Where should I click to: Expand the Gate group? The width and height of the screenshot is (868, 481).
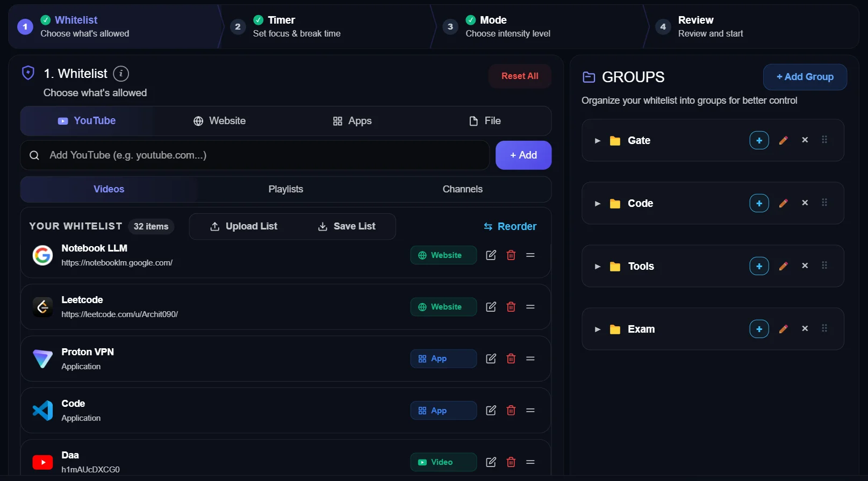click(x=597, y=141)
